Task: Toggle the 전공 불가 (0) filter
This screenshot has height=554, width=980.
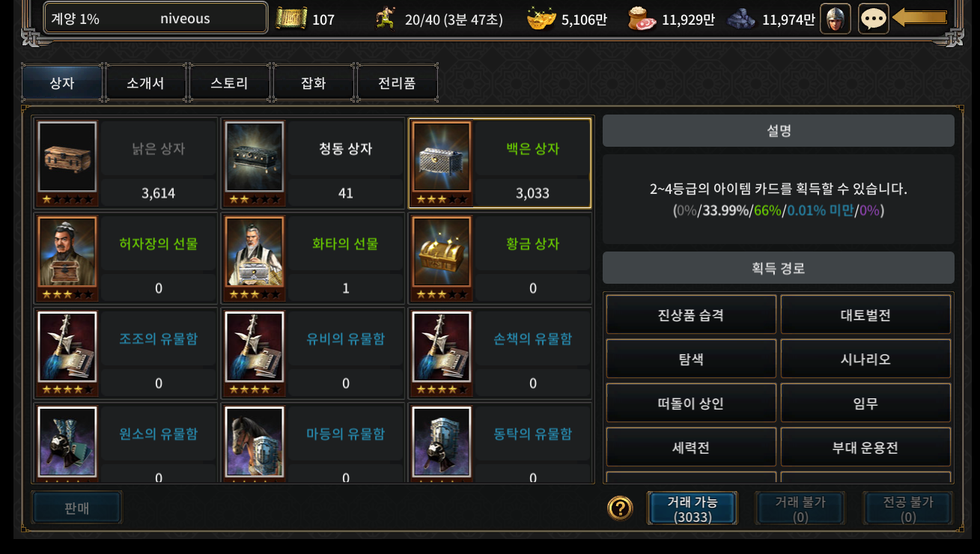Action: 908,509
